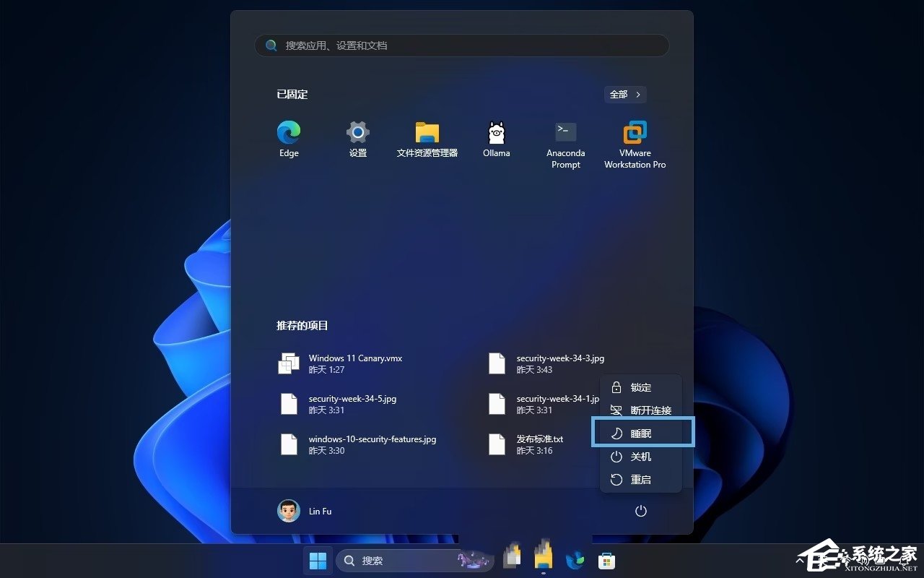Click the Lin Fu account name
Viewport: 924px width, 578px height.
coord(320,511)
